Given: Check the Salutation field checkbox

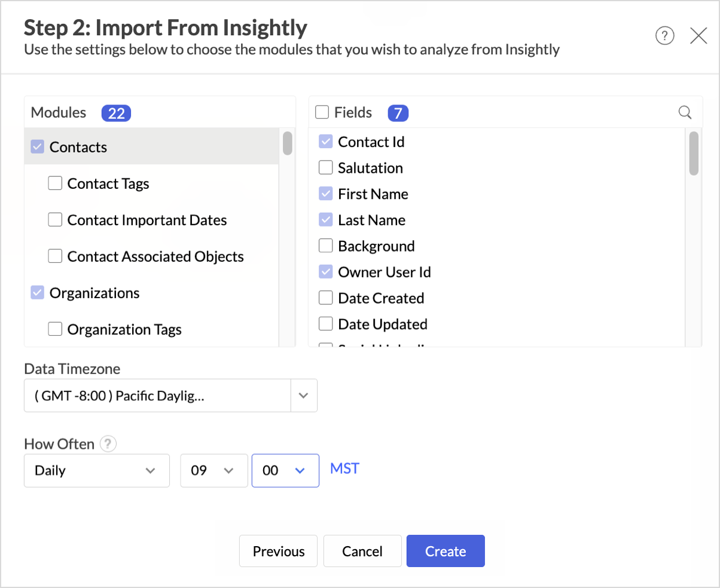Looking at the screenshot, I should [x=326, y=168].
